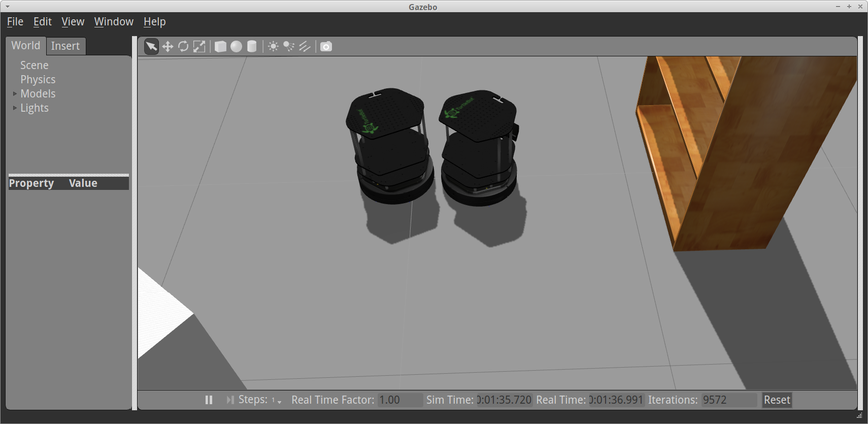Select Physics in the World tree
The height and width of the screenshot is (424, 868).
pos(38,80)
